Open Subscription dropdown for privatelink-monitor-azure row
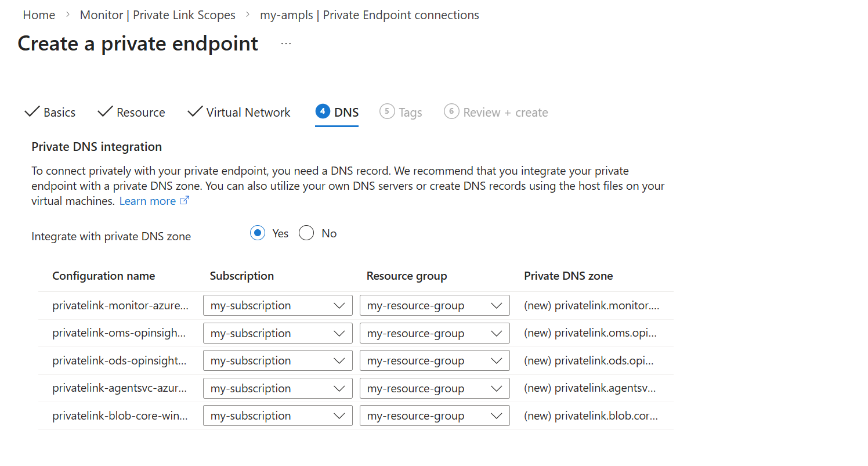This screenshot has height=466, width=868. [277, 305]
